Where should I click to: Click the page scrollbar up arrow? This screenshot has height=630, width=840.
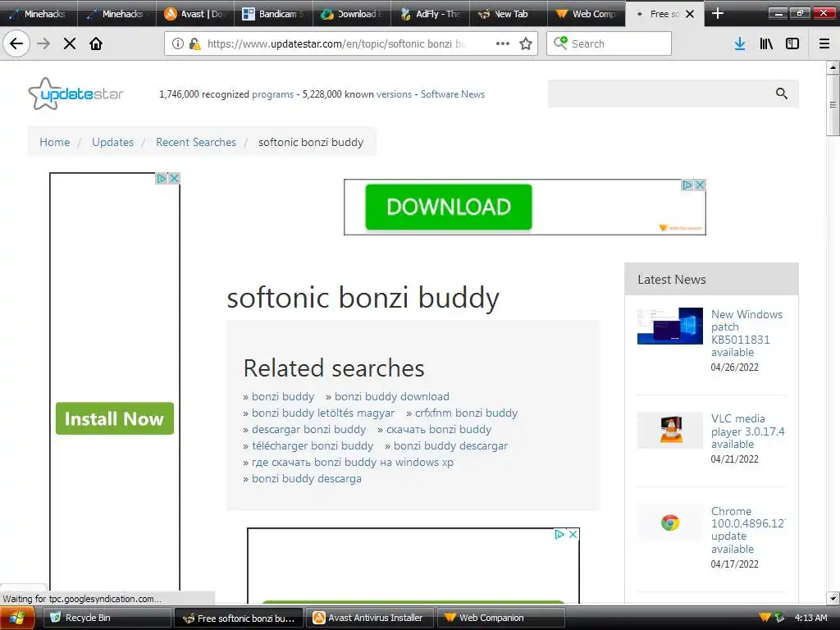coord(833,67)
